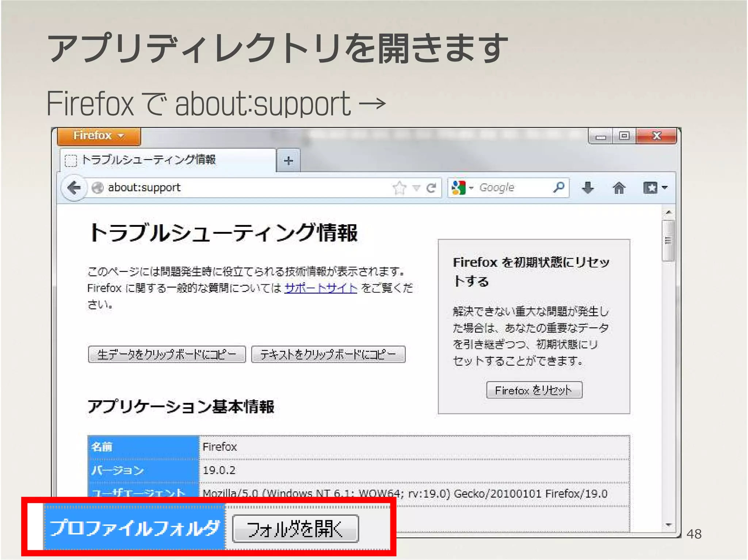Open a new tab with plus button

pos(289,160)
